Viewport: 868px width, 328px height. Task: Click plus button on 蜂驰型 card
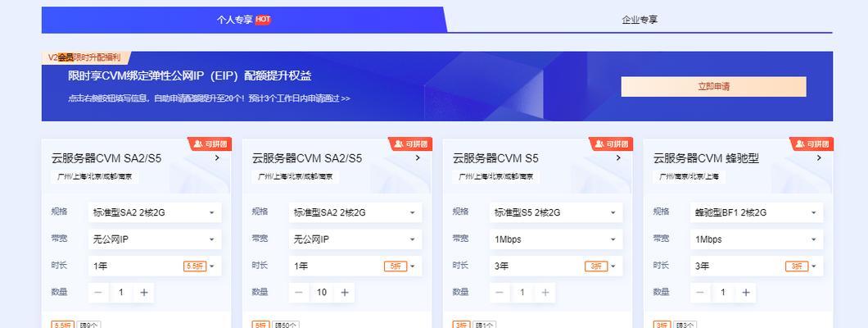pos(746,293)
